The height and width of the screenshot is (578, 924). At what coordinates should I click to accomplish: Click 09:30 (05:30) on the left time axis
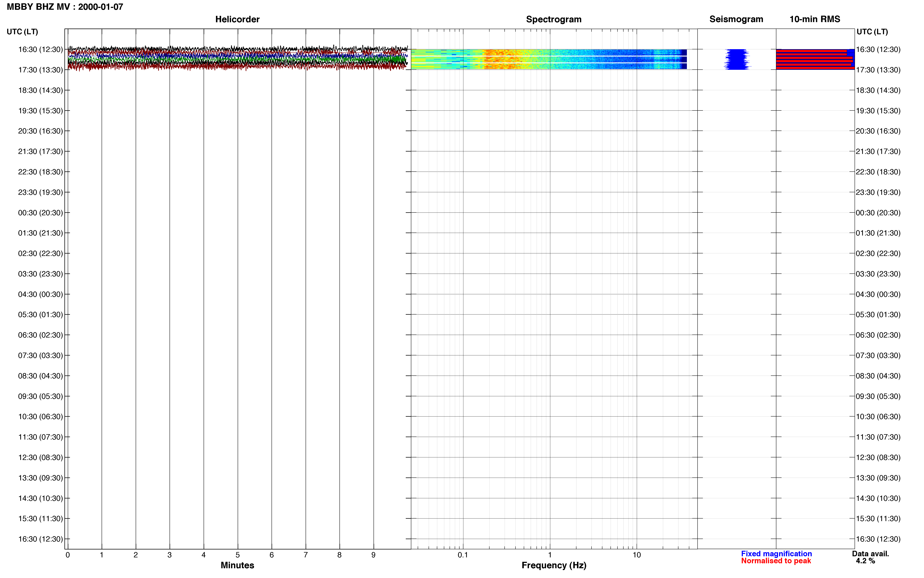[41, 396]
